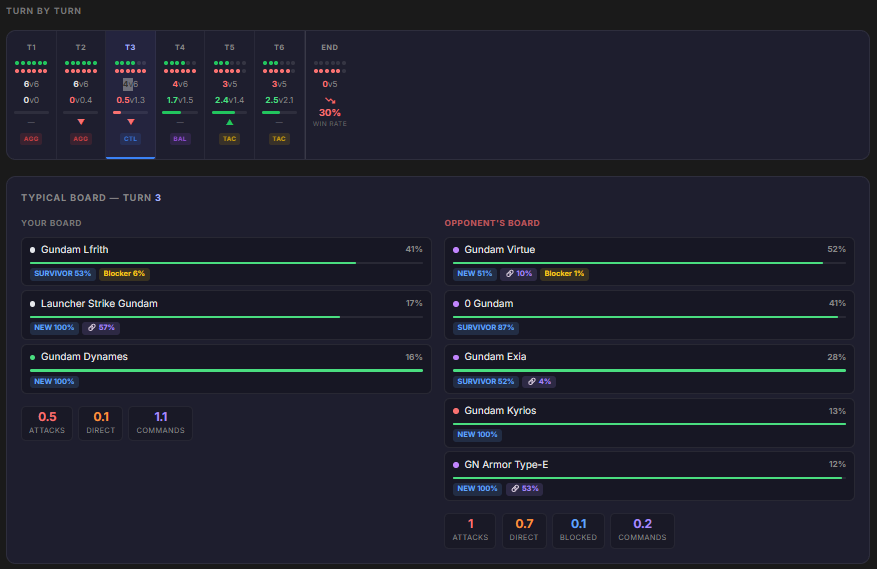The height and width of the screenshot is (569, 877).
Task: Open the Gundam Dynames card
Action: (226, 369)
